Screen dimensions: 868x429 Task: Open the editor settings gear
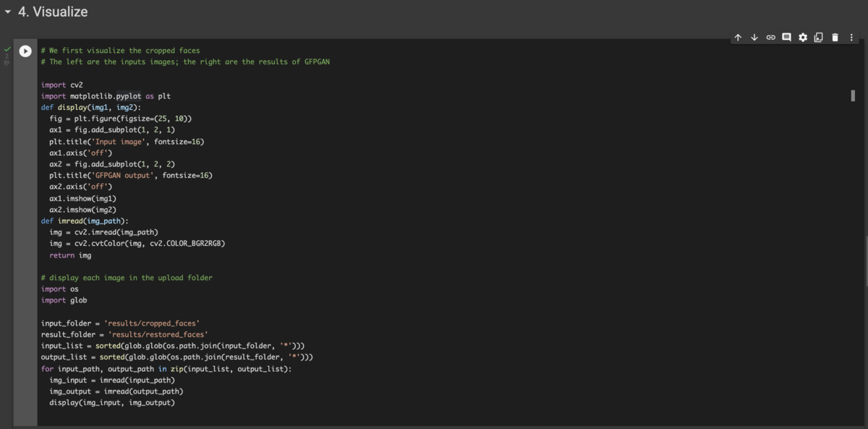pos(802,36)
